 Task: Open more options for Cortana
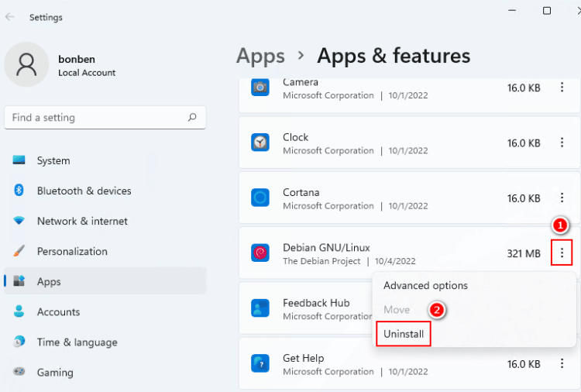click(x=562, y=198)
